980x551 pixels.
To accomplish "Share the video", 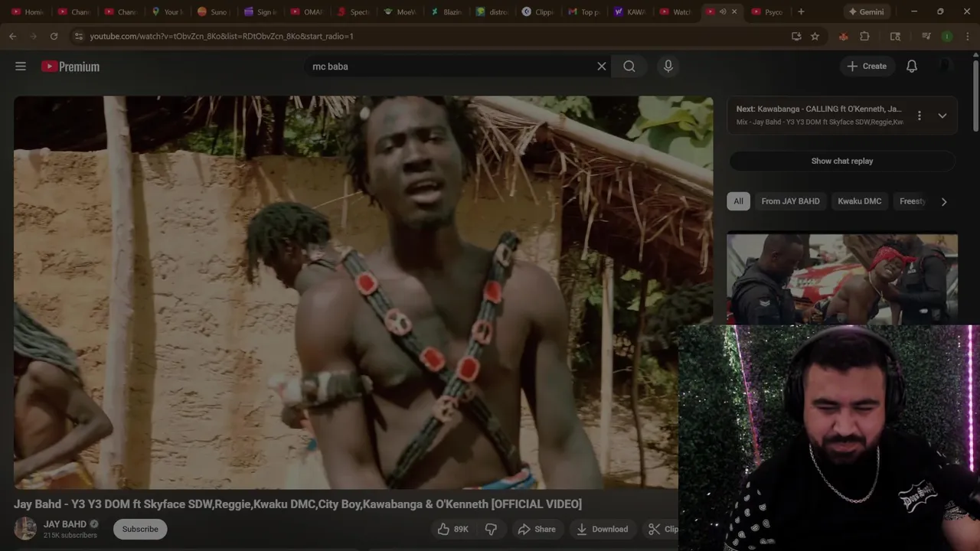I will 537,529.
